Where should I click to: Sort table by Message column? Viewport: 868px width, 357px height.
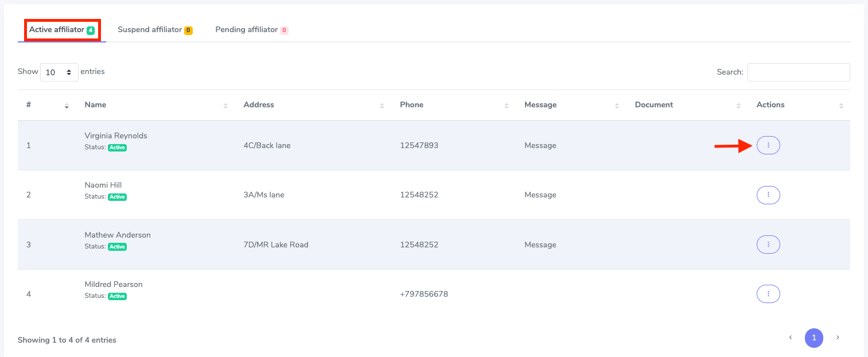click(540, 105)
